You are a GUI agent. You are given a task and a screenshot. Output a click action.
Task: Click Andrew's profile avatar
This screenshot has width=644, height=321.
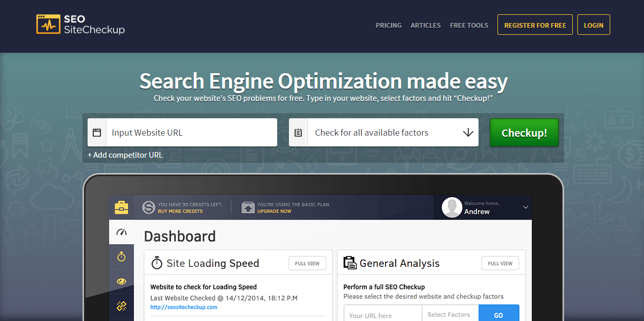pos(452,207)
